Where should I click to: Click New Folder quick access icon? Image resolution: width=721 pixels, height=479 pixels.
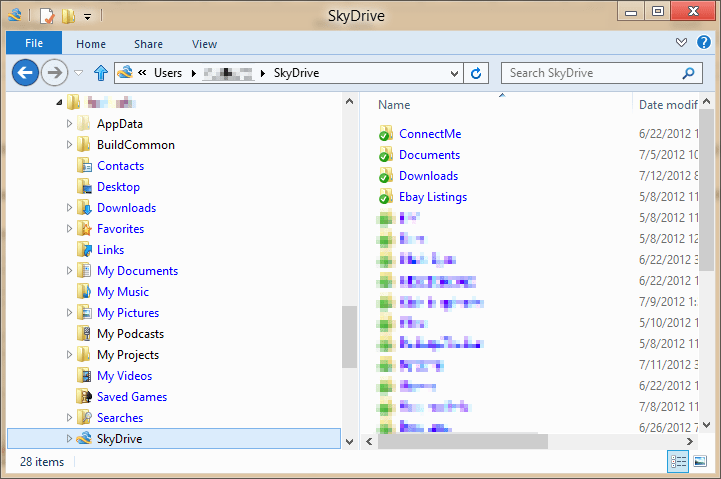[68, 16]
